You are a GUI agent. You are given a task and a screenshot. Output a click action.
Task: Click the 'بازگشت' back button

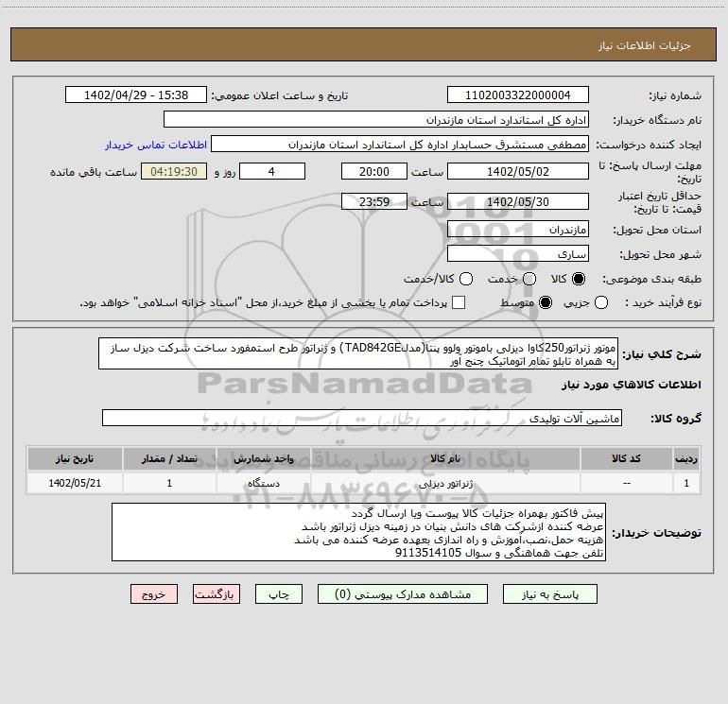(217, 594)
